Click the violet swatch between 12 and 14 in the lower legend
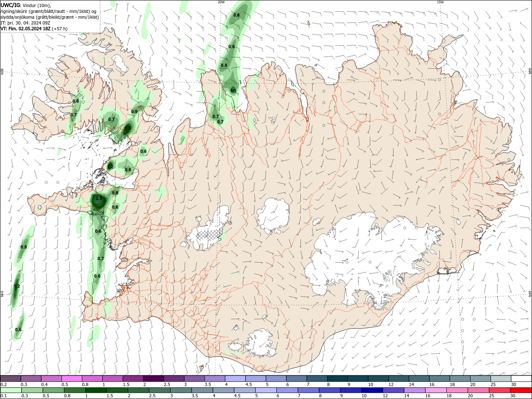The height and width of the screenshot is (399, 532). [393, 390]
